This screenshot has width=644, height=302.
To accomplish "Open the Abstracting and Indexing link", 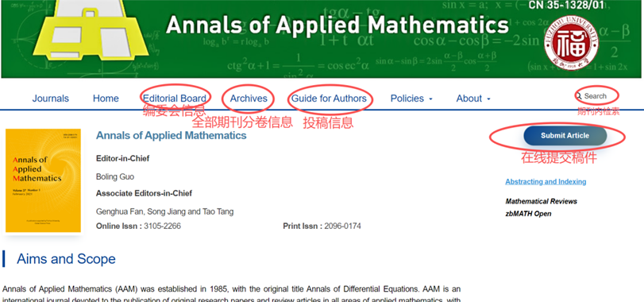I will (546, 182).
